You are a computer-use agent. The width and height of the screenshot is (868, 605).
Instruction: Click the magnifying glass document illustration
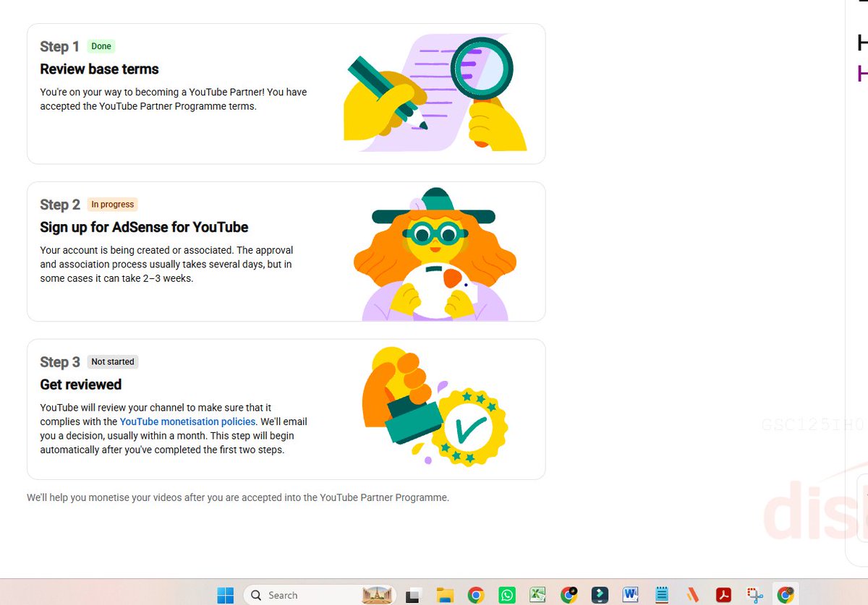(435, 93)
